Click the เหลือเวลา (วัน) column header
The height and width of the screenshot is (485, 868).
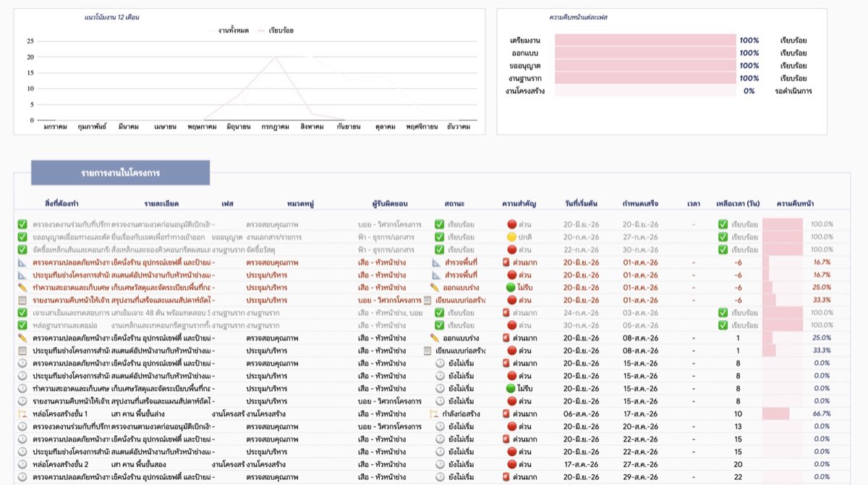[738, 204]
